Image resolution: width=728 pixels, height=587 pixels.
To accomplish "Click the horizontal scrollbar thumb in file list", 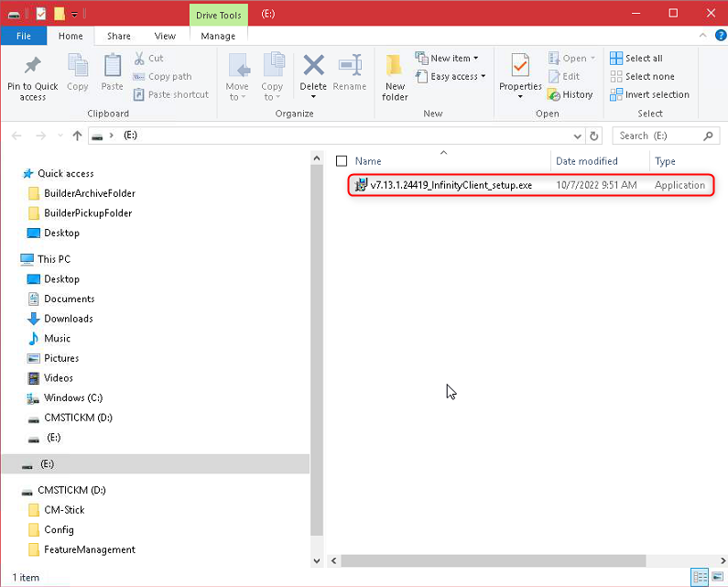I will (x=493, y=560).
